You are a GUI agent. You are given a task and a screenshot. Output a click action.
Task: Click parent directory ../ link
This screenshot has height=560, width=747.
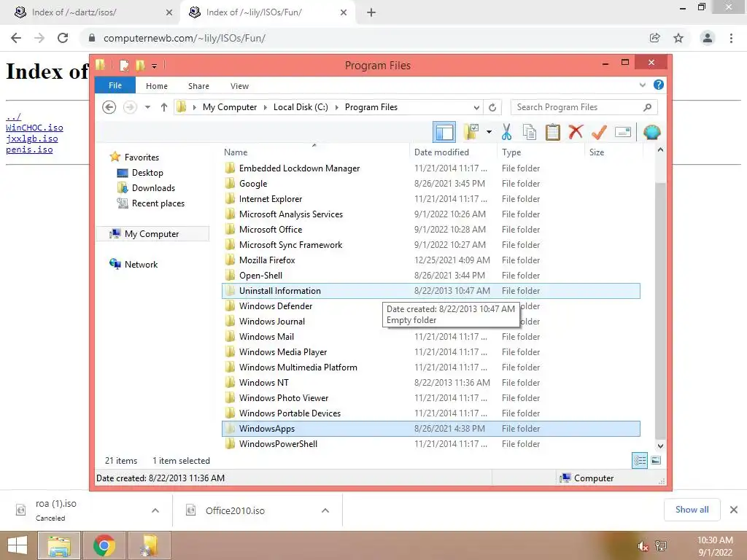click(13, 117)
